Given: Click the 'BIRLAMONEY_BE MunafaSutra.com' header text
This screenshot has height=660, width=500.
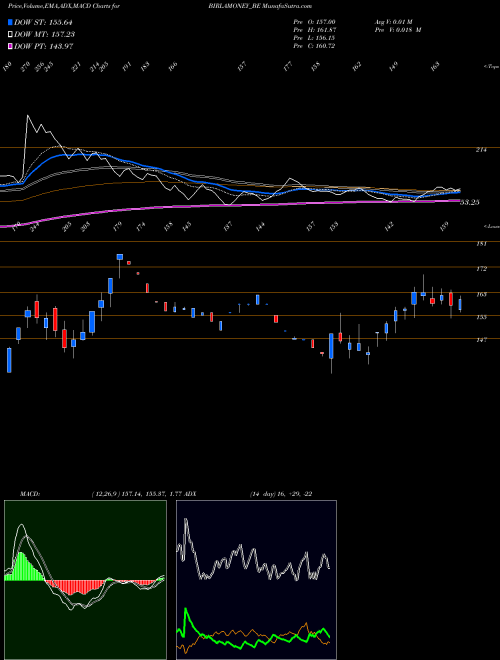Looking at the screenshot, I should [x=260, y=6].
